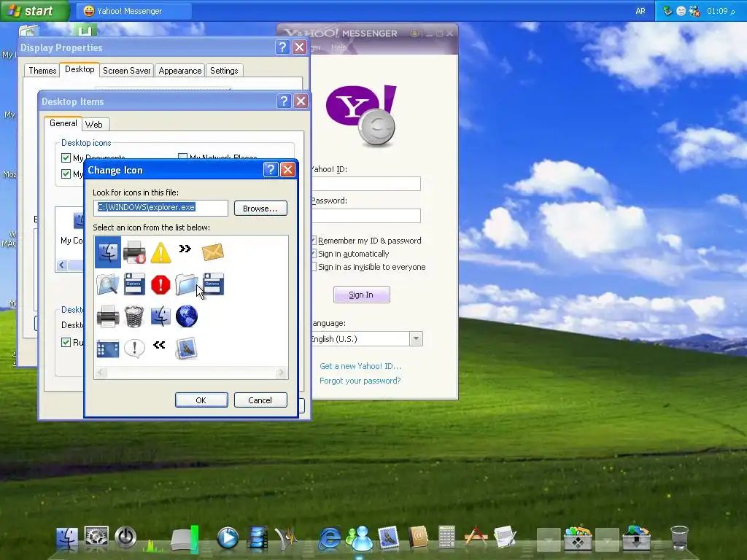Open Get a new Yahoo! ID link
Screen dimensions: 747x560
click(360, 366)
